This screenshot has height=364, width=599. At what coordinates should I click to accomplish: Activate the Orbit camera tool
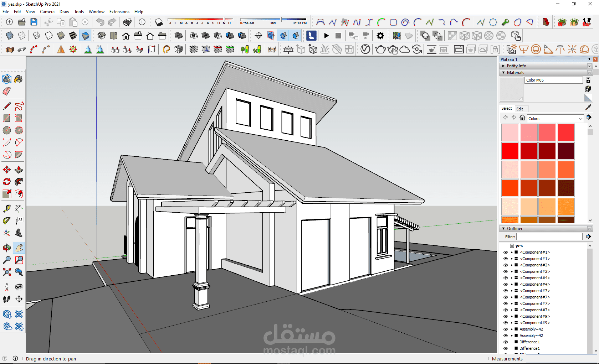7,248
